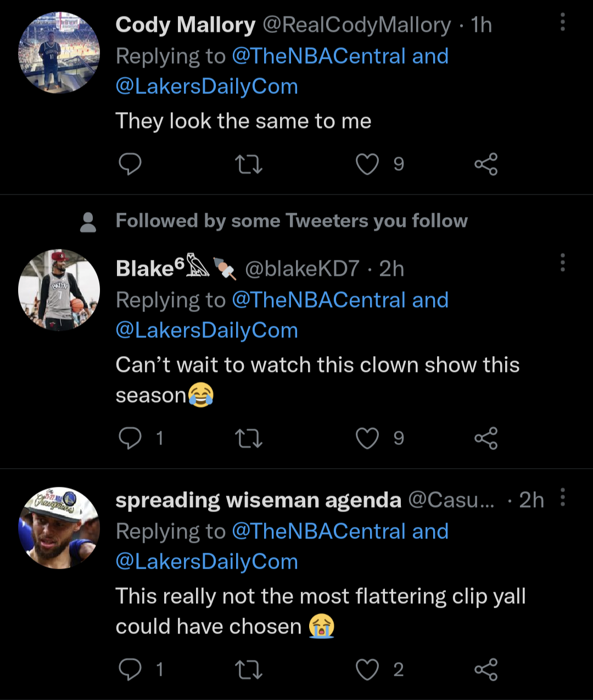Share Blake's clown show tweet
The image size is (593, 700).
[x=486, y=438]
